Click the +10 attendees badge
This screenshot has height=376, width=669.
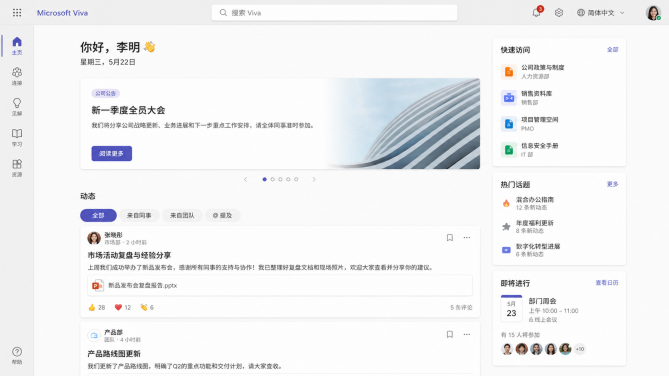tap(579, 349)
